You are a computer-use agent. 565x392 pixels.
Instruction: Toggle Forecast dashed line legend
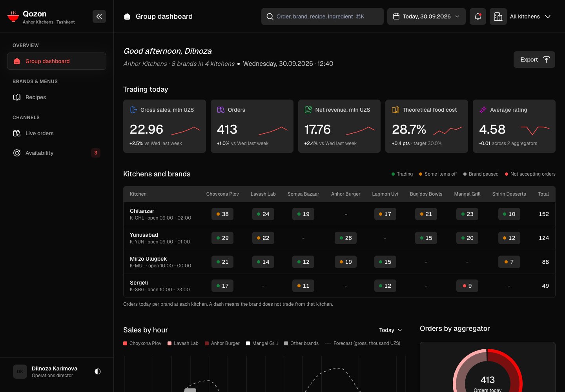click(363, 343)
